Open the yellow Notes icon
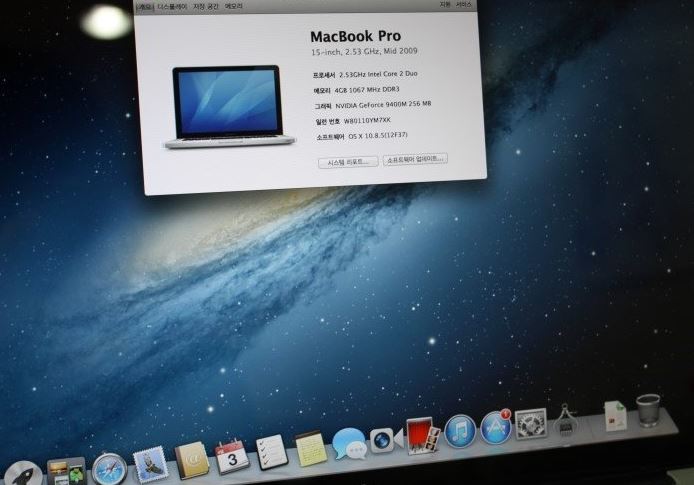The height and width of the screenshot is (485, 694). coord(310,448)
